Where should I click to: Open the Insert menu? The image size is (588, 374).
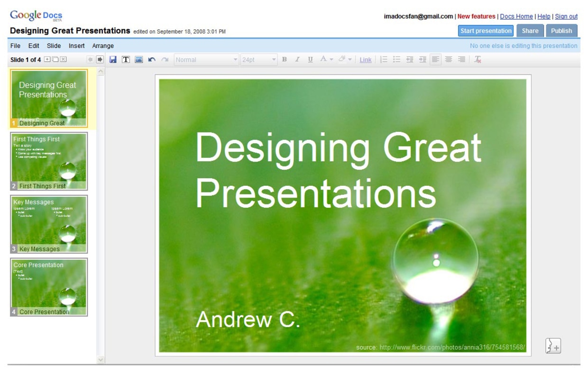76,46
